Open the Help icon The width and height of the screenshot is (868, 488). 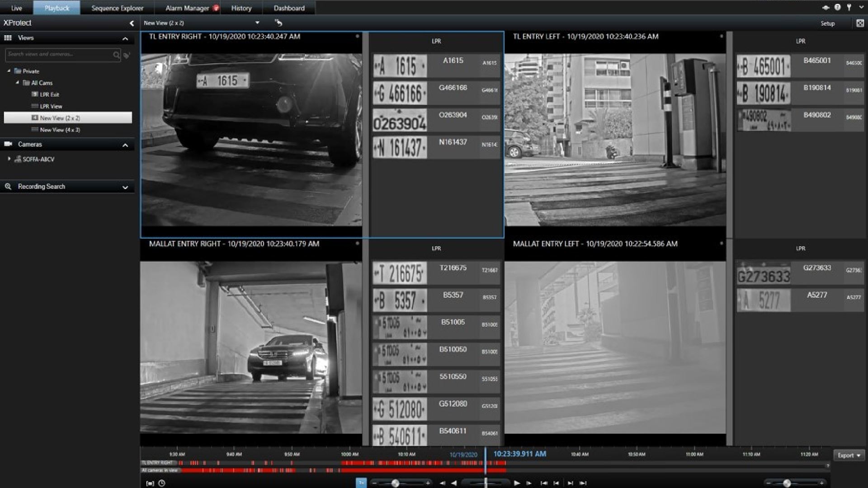[x=837, y=7]
